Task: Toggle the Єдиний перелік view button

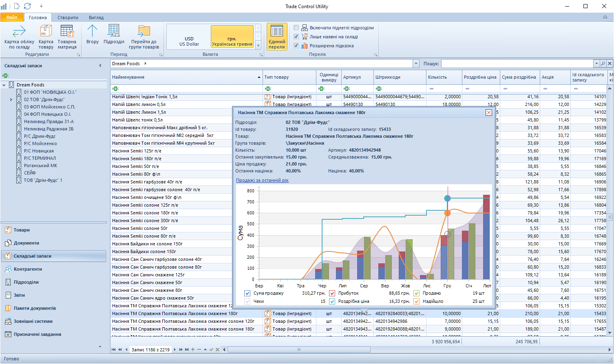Action: 277,37
